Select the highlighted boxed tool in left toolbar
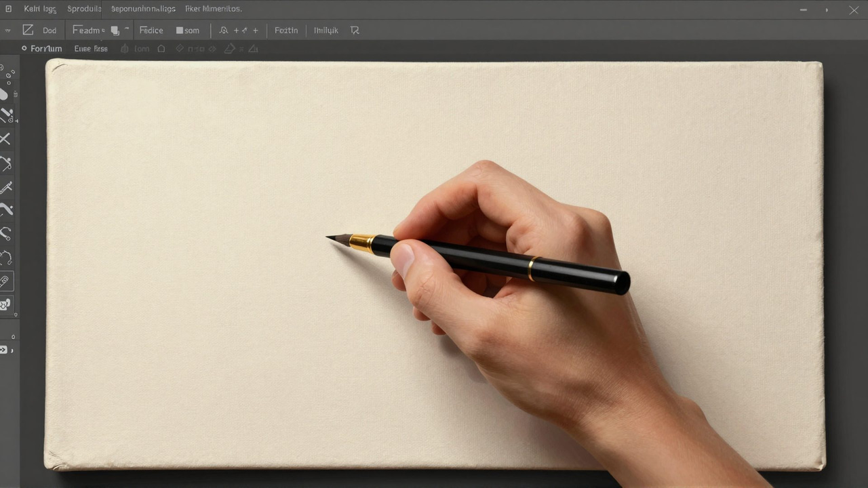The image size is (868, 488). (5, 281)
